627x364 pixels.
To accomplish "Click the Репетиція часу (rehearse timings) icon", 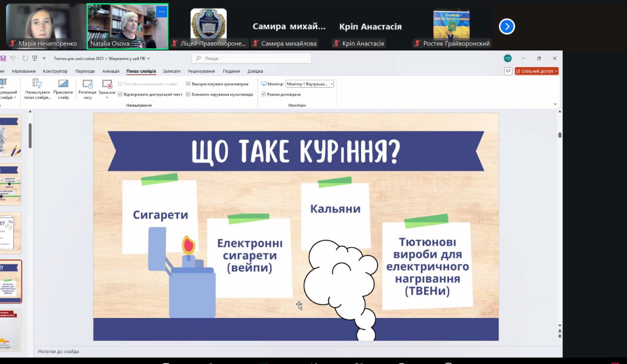I will pyautogui.click(x=87, y=84).
